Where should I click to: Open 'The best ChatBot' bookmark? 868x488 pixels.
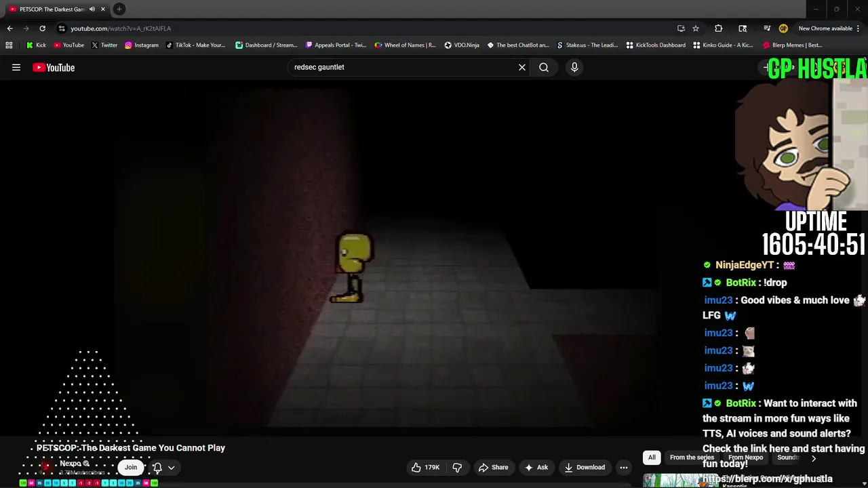click(518, 45)
